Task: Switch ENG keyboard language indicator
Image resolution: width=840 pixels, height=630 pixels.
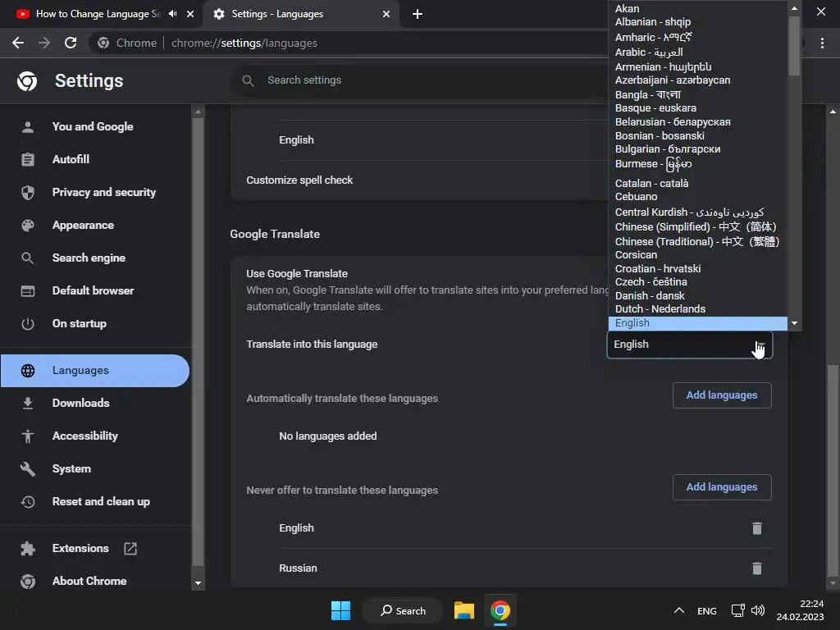Action: coord(706,610)
